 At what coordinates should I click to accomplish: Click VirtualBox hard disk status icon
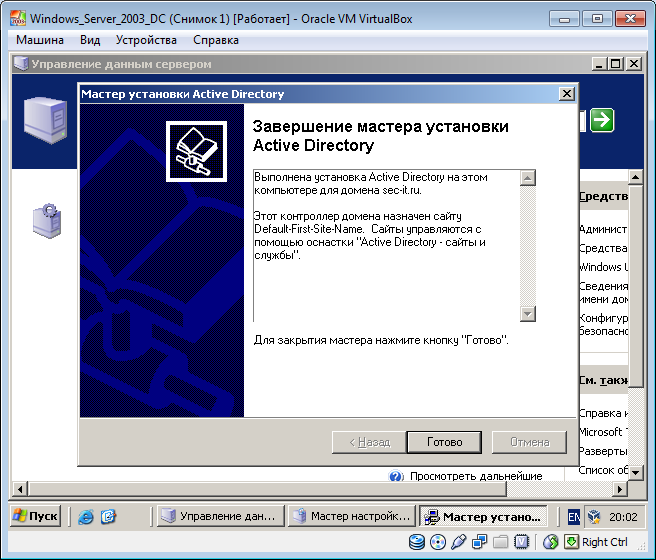tap(417, 542)
